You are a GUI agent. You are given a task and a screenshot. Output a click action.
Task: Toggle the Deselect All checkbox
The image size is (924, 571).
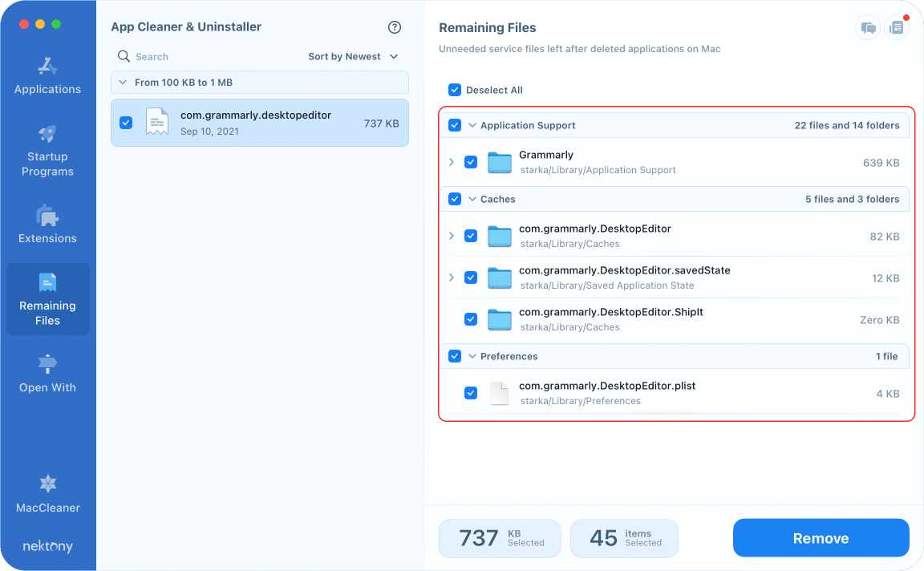click(x=454, y=90)
